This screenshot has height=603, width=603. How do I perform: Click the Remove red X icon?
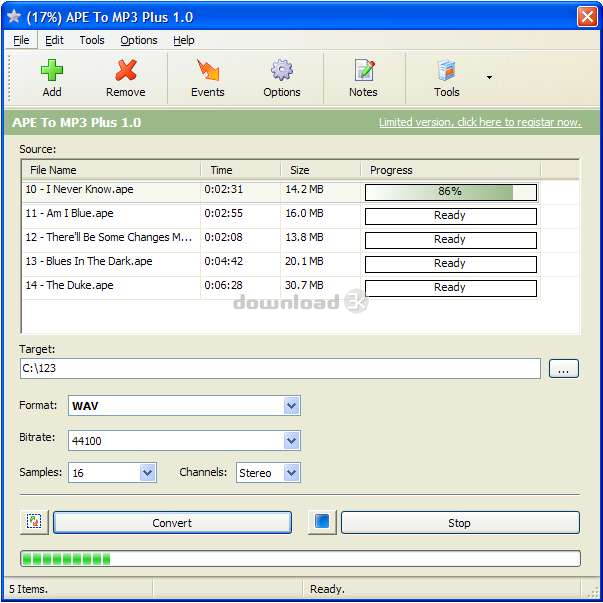(126, 70)
